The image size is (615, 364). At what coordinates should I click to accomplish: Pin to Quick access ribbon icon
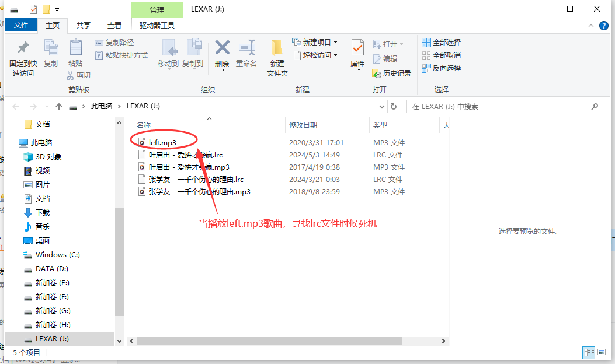[23, 48]
